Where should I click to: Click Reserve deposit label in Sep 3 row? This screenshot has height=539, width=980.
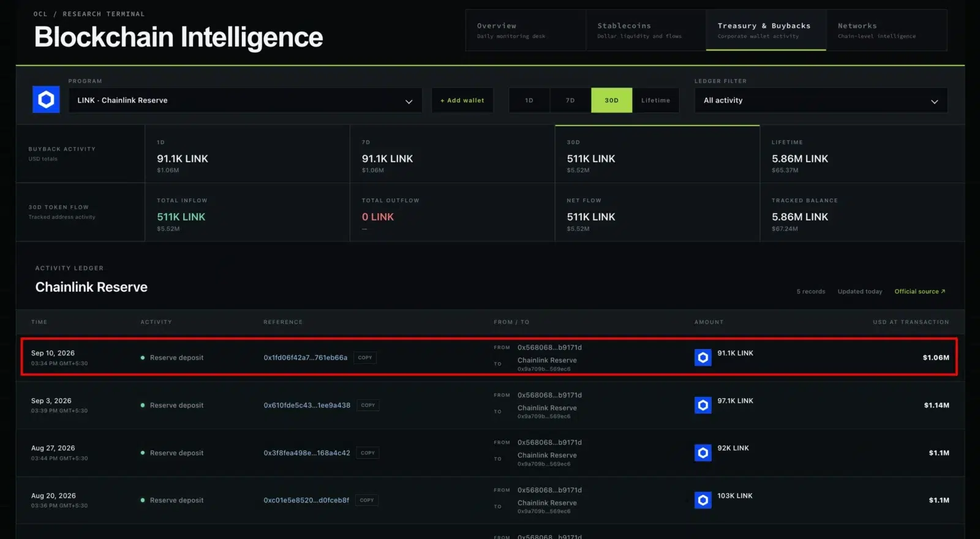tap(176, 405)
